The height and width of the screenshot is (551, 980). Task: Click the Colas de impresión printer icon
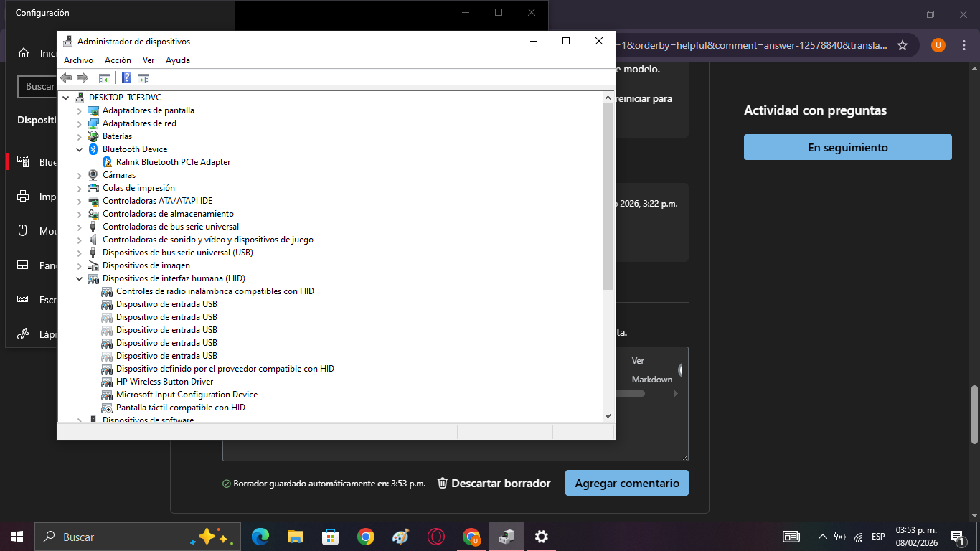(x=93, y=188)
